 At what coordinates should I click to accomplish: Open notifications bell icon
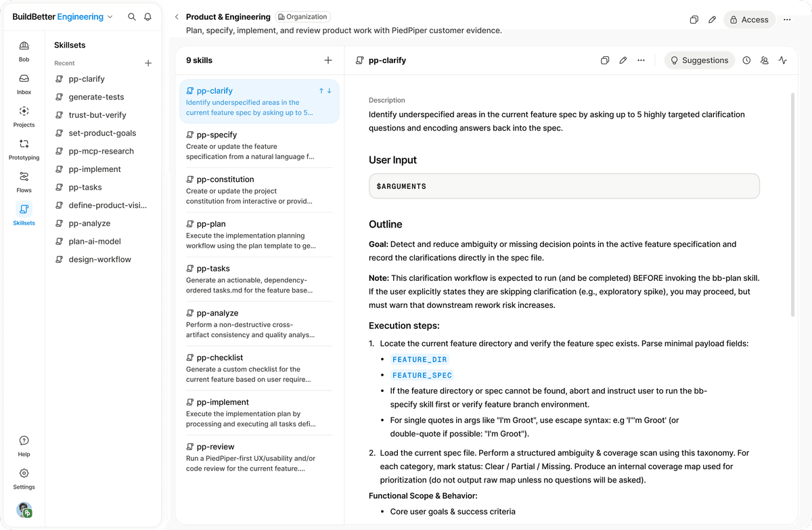click(x=148, y=17)
